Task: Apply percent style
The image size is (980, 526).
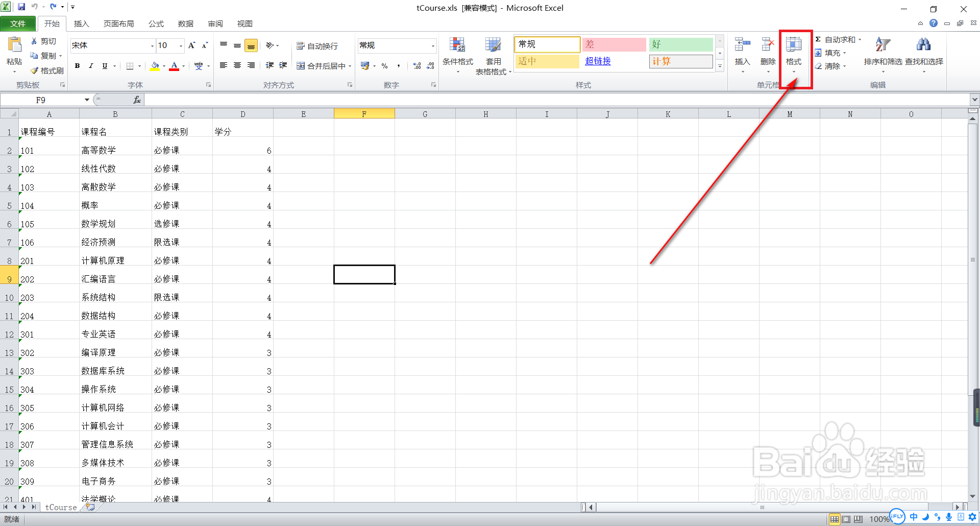Action: 384,66
